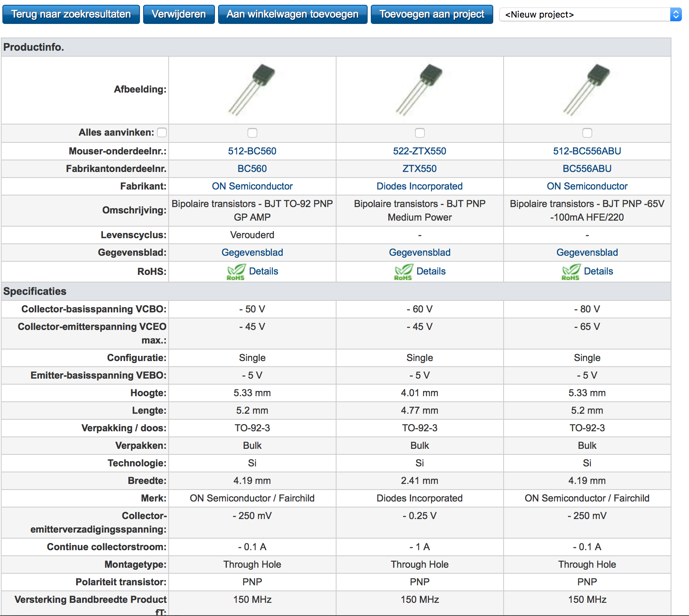Screen dimensions: 689x616
Task: Open Mouser part number 512-BC556ABU link
Action: [x=587, y=151]
